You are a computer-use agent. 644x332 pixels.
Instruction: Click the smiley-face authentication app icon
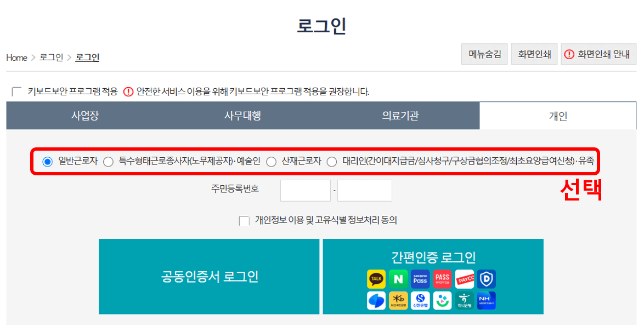[x=442, y=300]
